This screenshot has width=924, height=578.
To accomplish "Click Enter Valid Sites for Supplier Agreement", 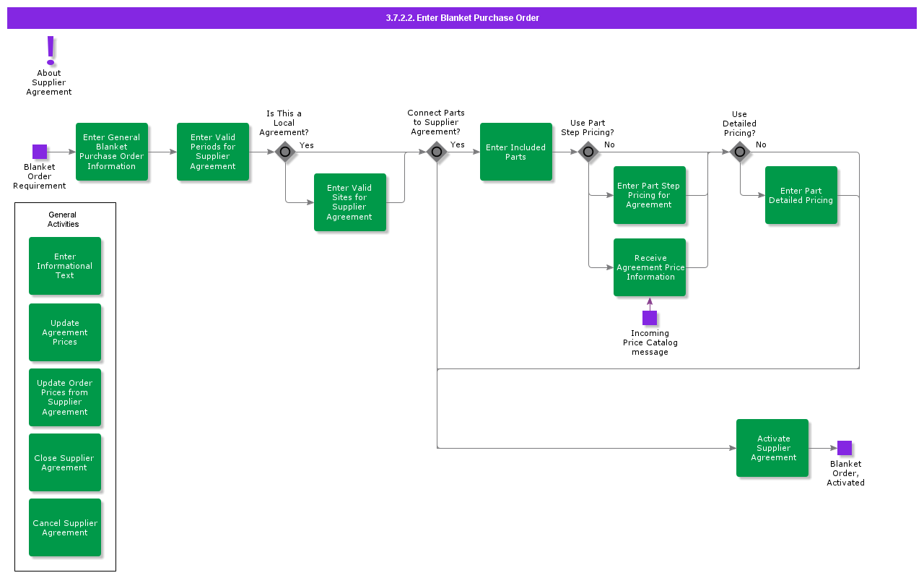I will [350, 202].
